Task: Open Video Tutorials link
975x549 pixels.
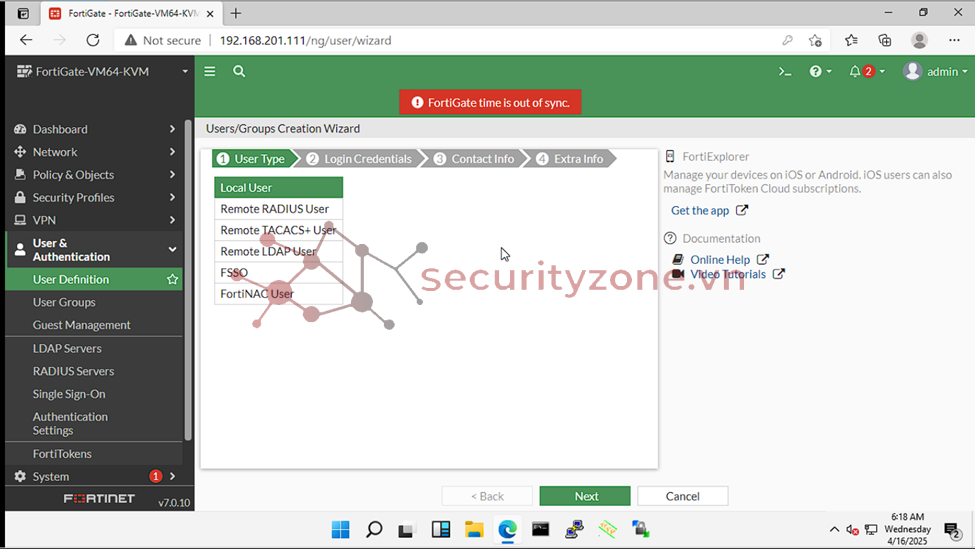Action: point(728,274)
